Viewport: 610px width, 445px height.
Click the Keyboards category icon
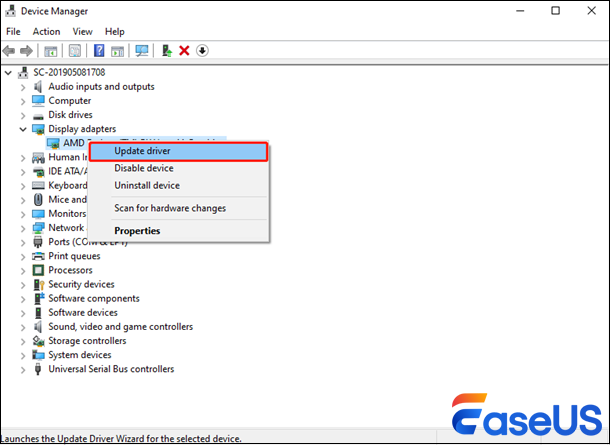tap(38, 186)
